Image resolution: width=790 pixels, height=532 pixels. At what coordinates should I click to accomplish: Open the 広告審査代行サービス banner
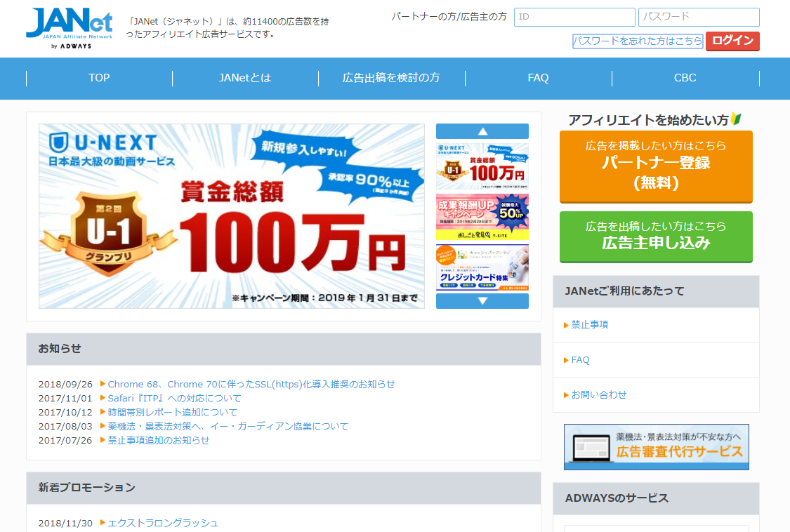click(656, 446)
